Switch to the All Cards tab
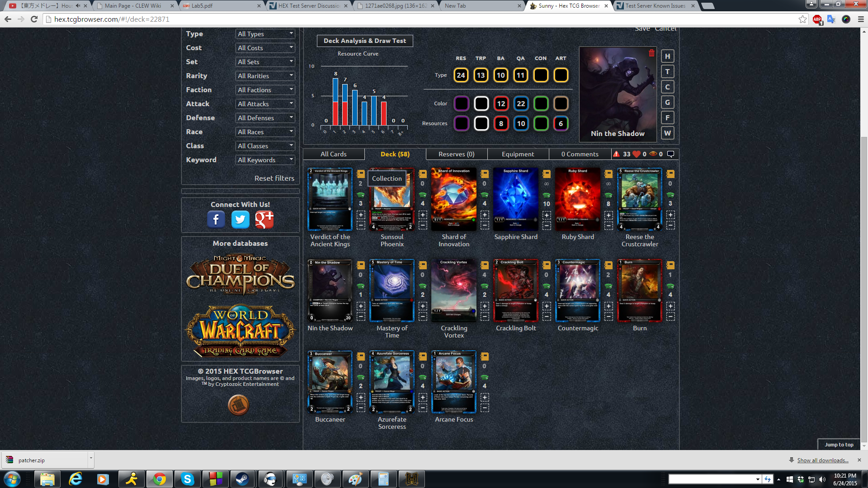 [x=334, y=154]
